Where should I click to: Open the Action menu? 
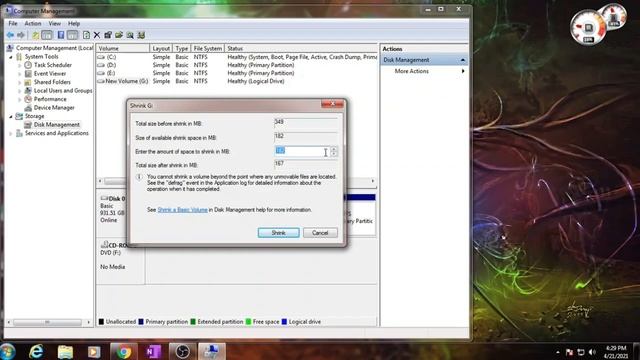(33, 24)
